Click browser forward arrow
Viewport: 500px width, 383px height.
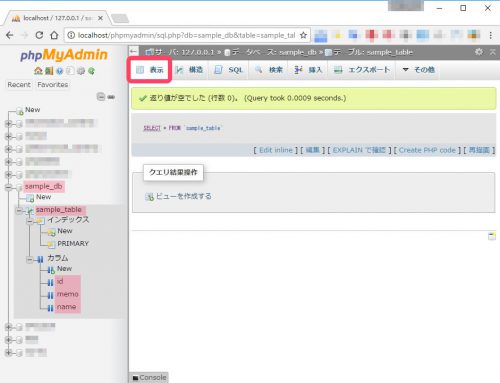(x=24, y=35)
